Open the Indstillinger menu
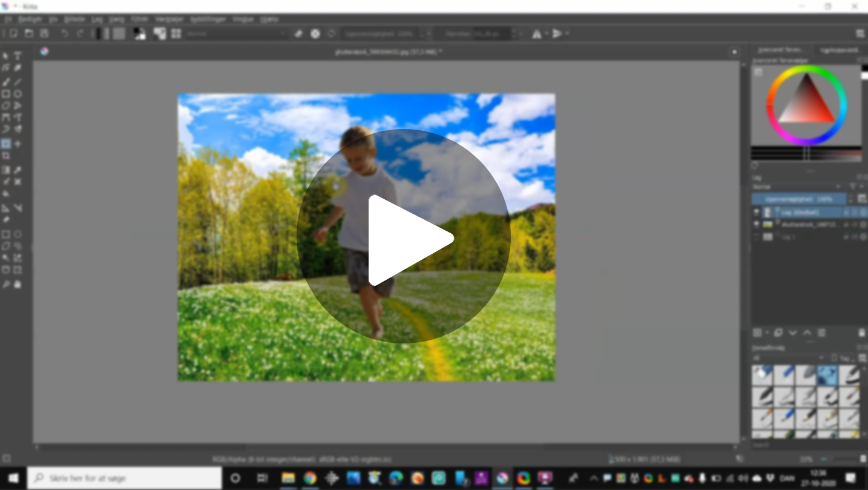The width and height of the screenshot is (868, 490). click(x=208, y=19)
